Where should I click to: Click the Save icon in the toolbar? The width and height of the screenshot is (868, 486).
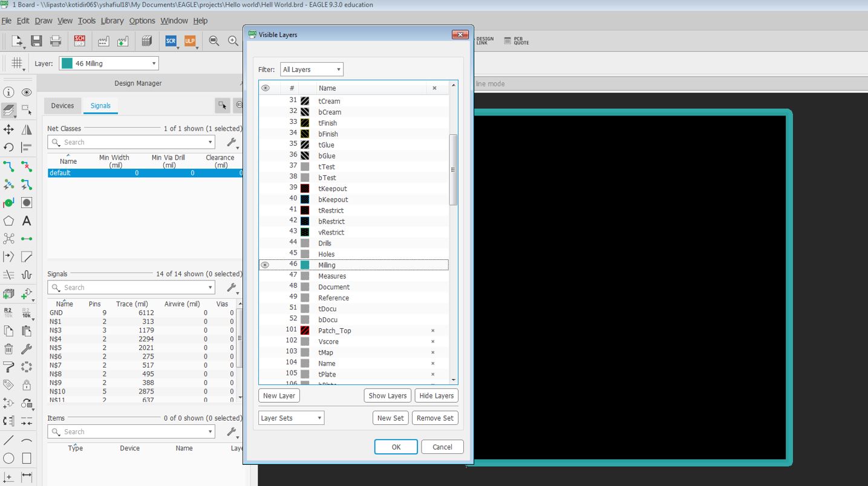(x=36, y=41)
